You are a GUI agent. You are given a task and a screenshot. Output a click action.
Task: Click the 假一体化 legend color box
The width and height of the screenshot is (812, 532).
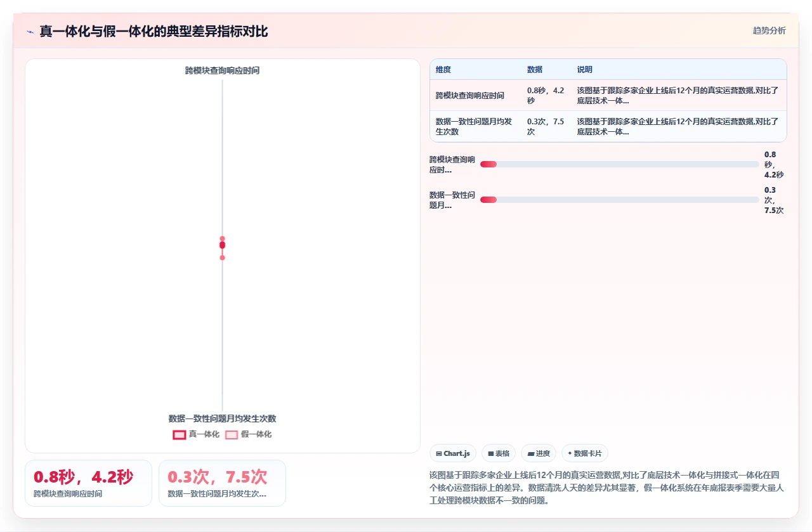point(232,435)
